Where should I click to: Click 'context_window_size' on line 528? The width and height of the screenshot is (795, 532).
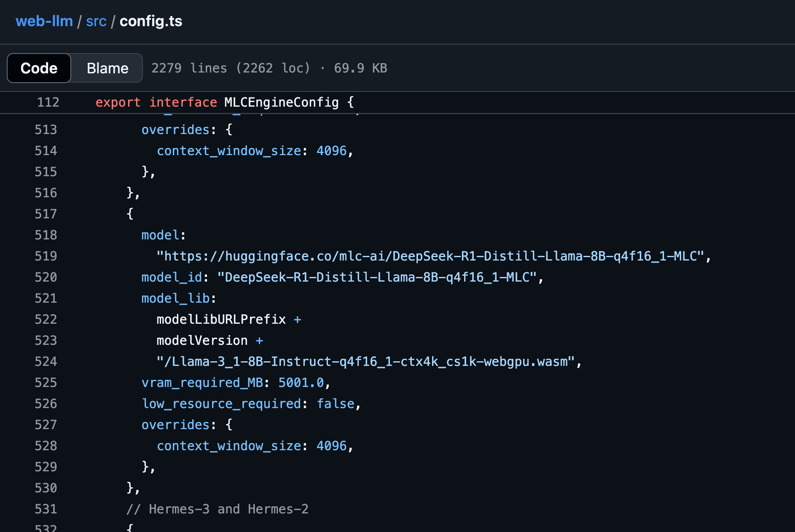tap(229, 446)
